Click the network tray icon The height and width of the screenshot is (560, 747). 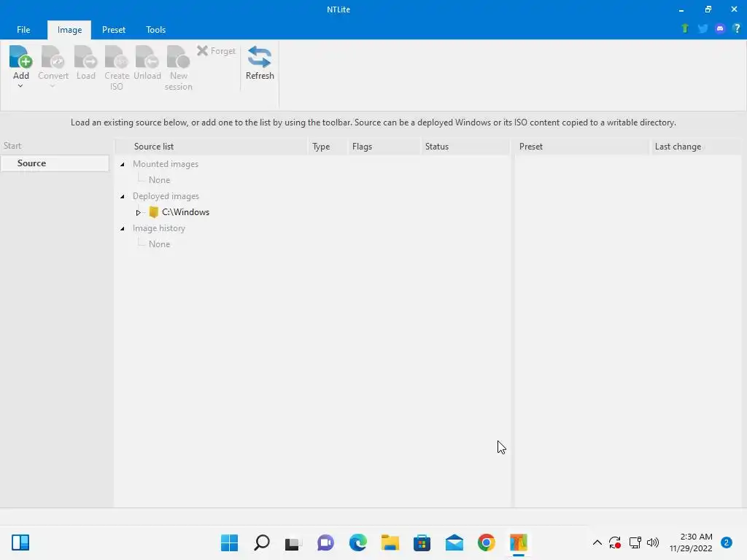[635, 542]
